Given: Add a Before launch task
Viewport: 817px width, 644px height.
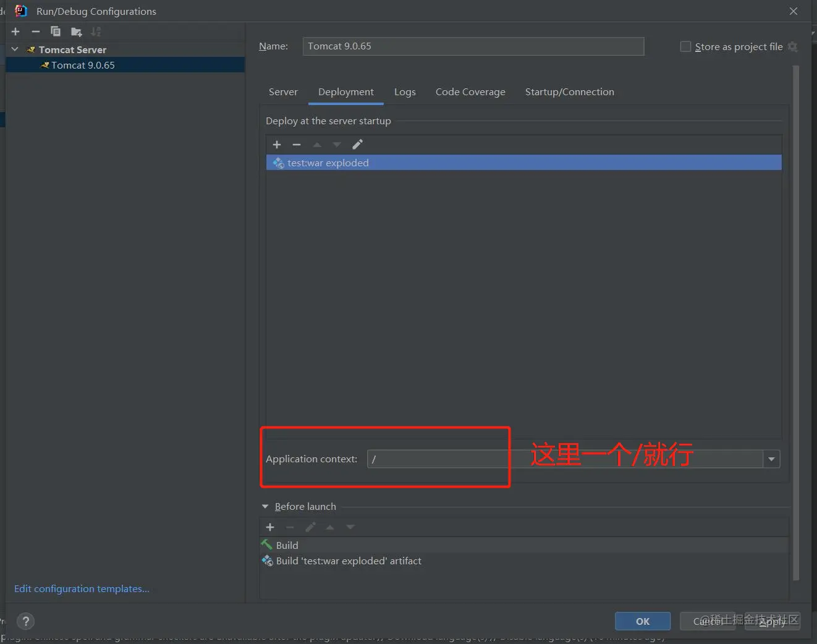Looking at the screenshot, I should coord(270,527).
